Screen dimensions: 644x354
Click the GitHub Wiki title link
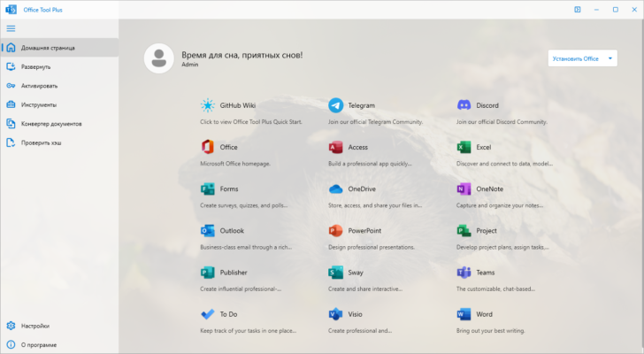click(x=238, y=105)
